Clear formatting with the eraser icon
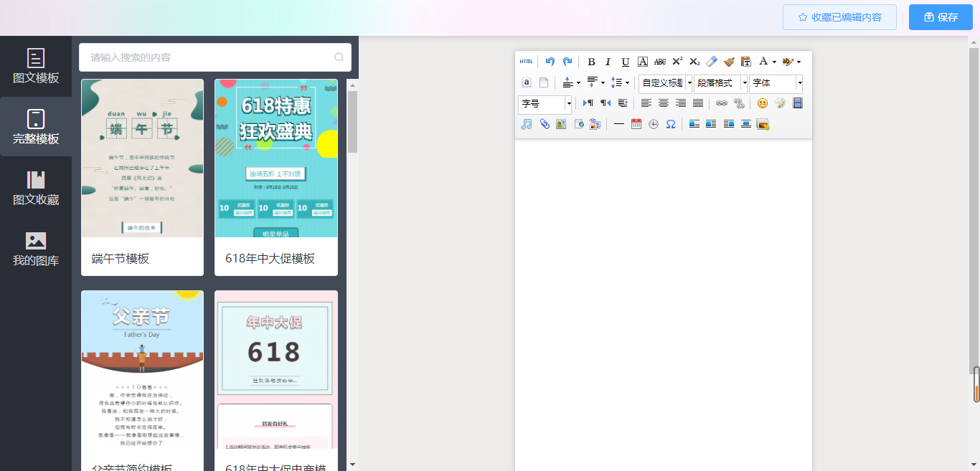 coord(712,62)
